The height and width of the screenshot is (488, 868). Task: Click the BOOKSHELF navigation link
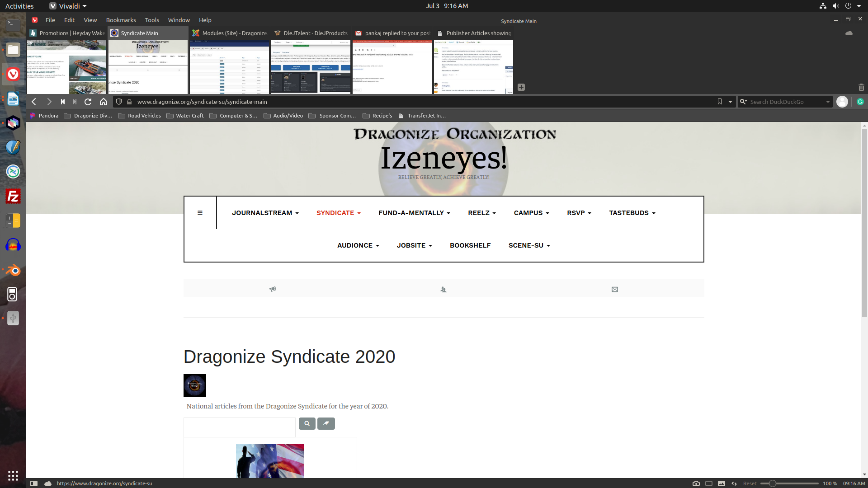coord(470,245)
